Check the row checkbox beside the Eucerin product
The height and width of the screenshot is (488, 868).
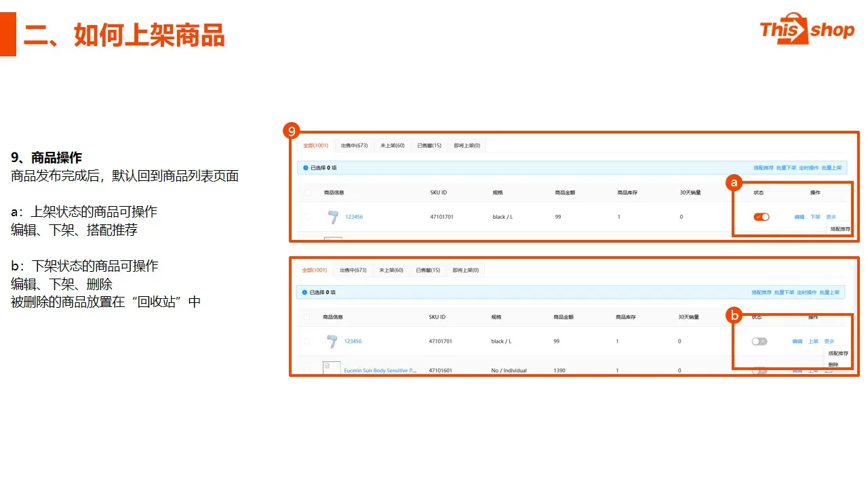(x=307, y=370)
